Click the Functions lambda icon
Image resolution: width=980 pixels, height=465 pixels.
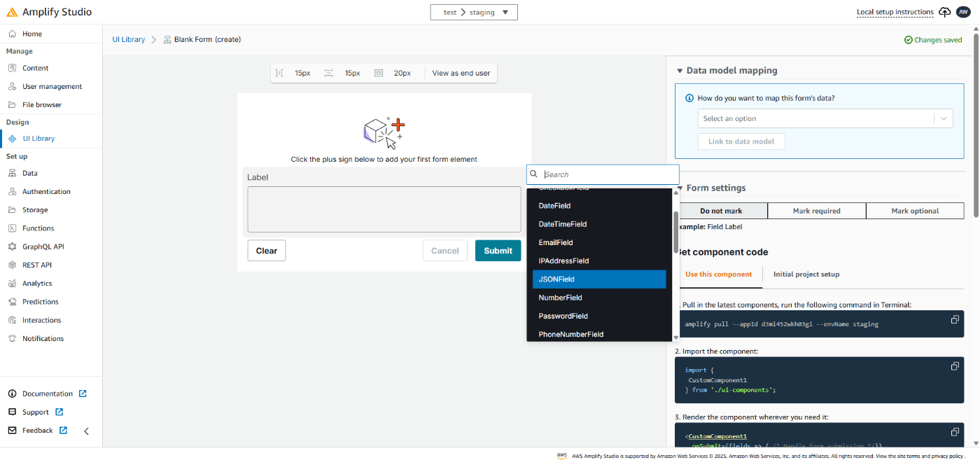point(12,228)
